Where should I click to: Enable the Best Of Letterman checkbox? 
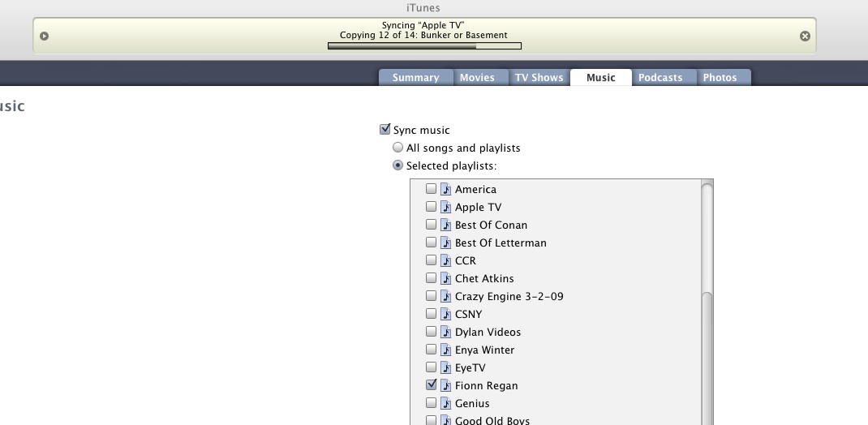(x=431, y=243)
